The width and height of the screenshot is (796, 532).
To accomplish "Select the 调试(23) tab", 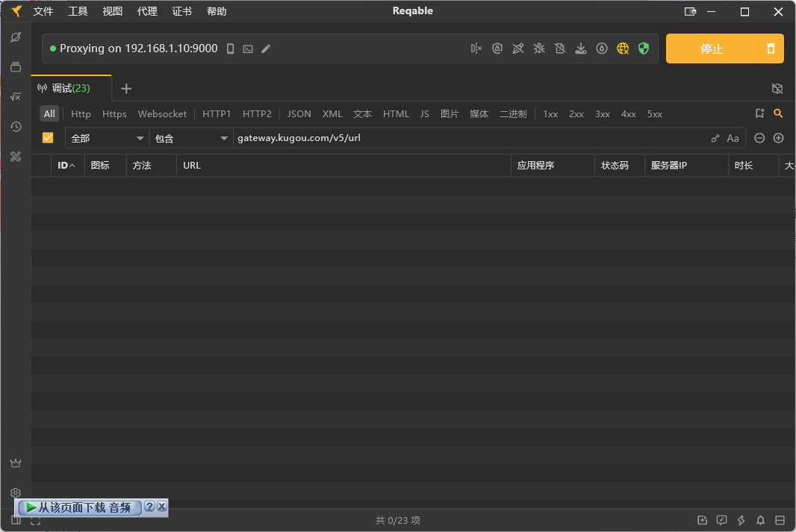I will pos(70,88).
